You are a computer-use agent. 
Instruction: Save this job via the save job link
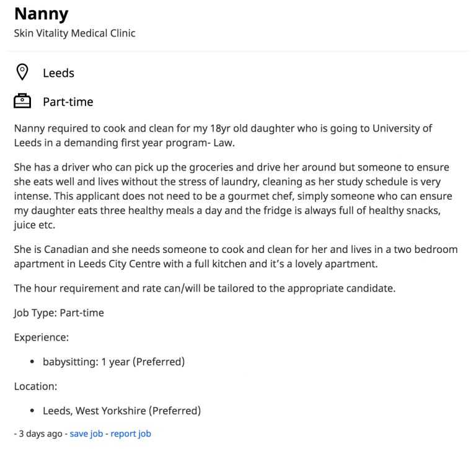(86, 433)
